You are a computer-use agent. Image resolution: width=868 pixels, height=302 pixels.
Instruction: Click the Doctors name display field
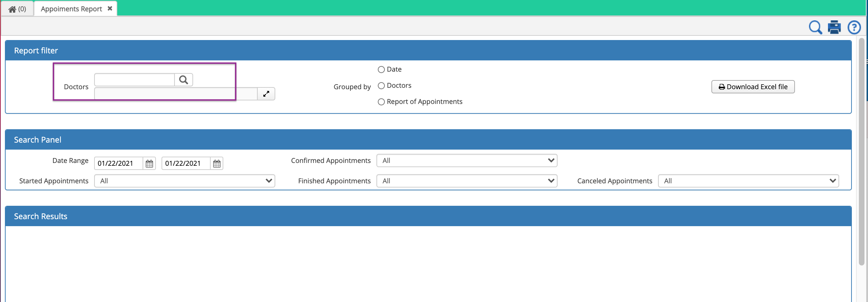[176, 94]
